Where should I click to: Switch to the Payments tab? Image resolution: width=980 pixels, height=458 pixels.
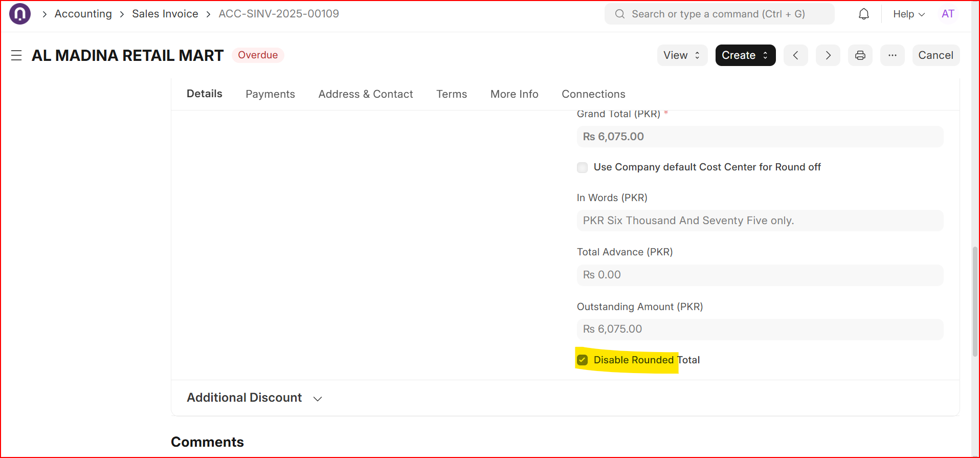click(270, 94)
